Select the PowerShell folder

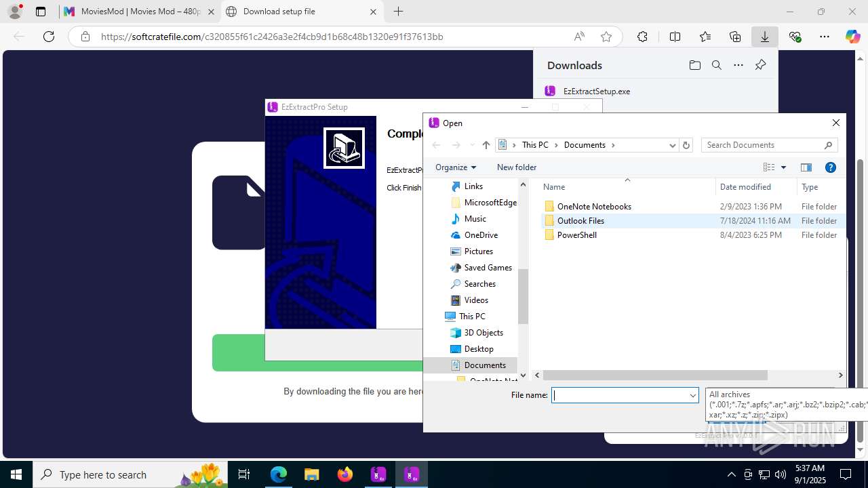pos(576,235)
